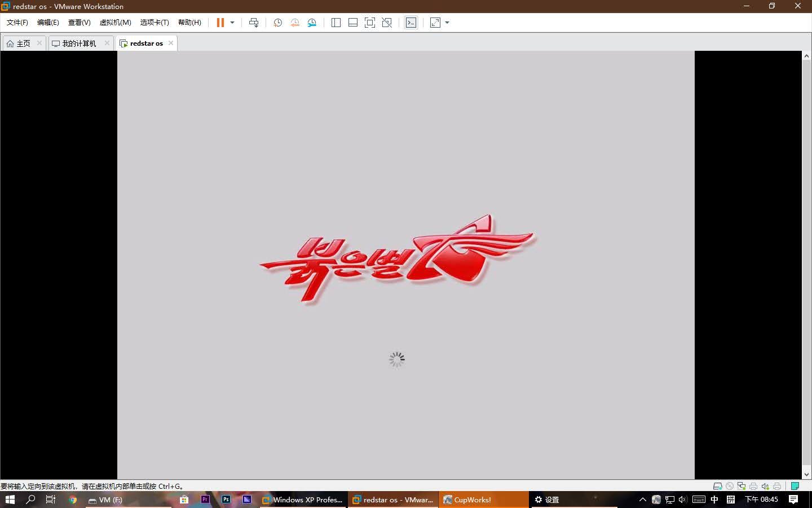The width and height of the screenshot is (812, 508).
Task: Open the 选项卡(T) menu
Action: pos(155,23)
